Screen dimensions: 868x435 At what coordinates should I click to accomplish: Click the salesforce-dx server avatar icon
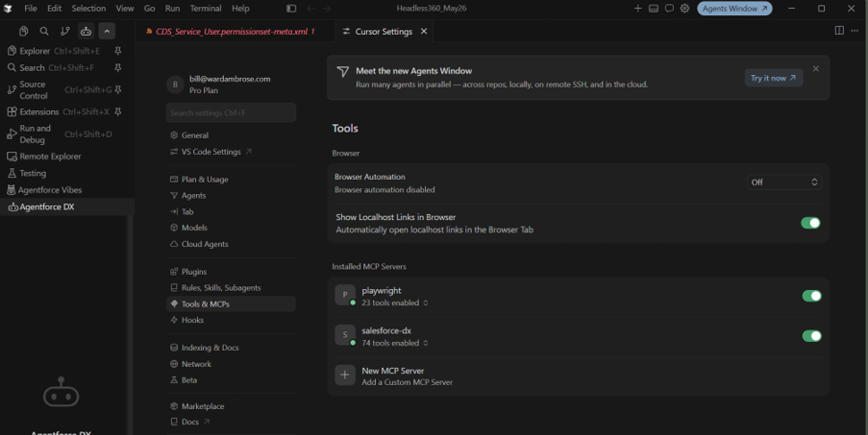coord(345,335)
